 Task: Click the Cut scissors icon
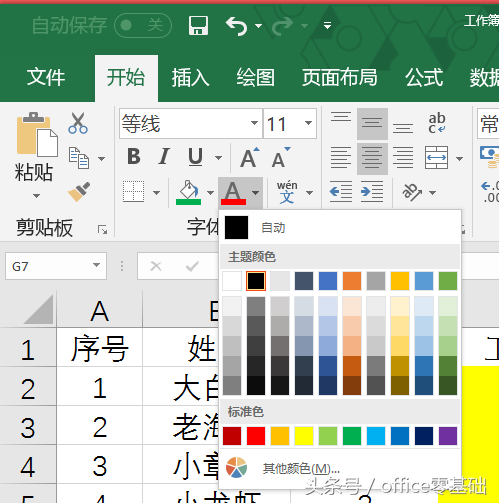(x=78, y=123)
